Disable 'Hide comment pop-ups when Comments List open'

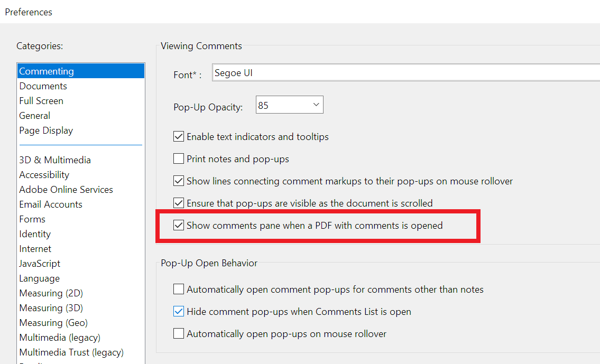pos(179,311)
